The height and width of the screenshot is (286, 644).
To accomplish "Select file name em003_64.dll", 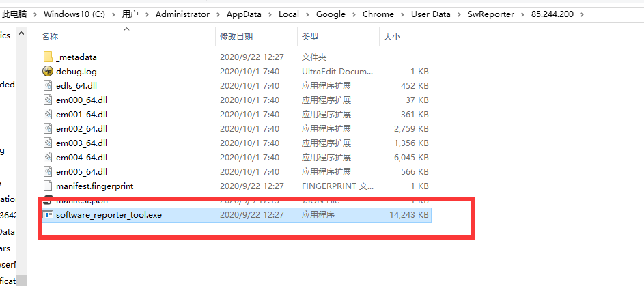I will point(82,143).
